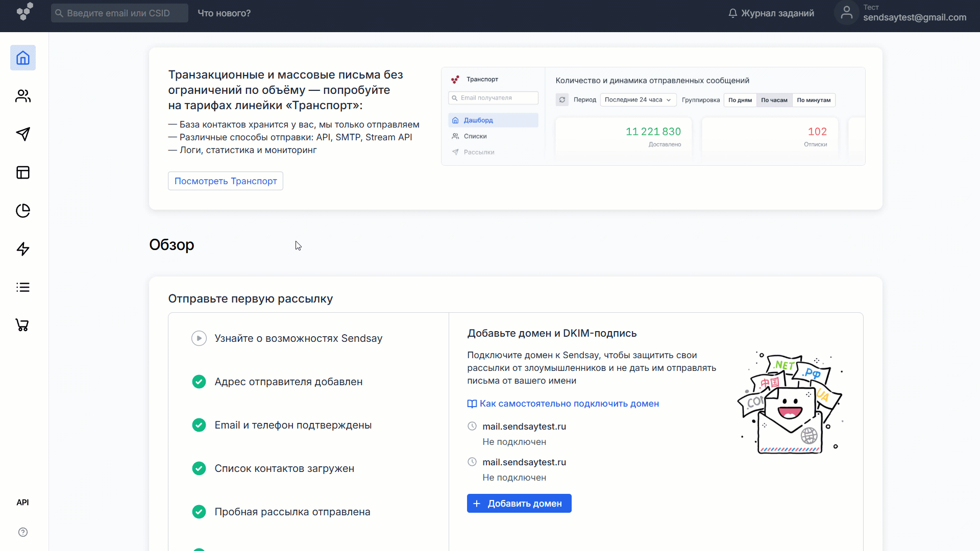
Task: Open the home dashboard from the sidebar
Action: click(x=23, y=58)
